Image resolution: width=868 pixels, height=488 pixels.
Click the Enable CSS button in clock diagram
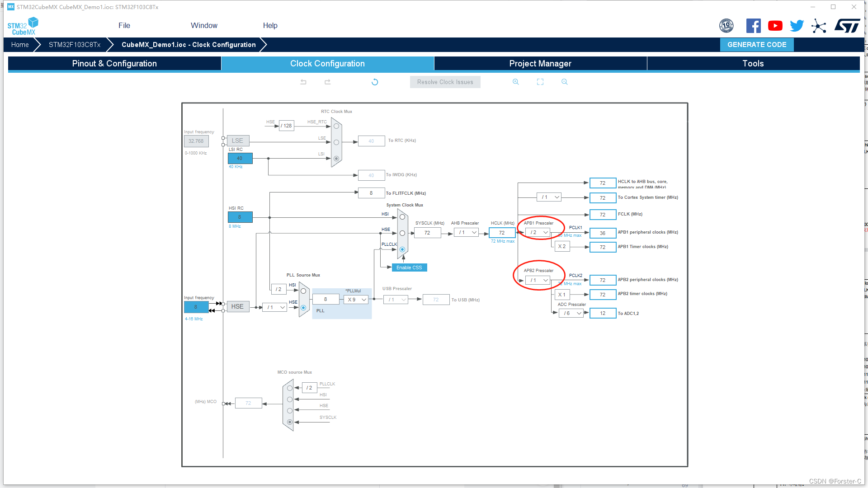click(409, 267)
